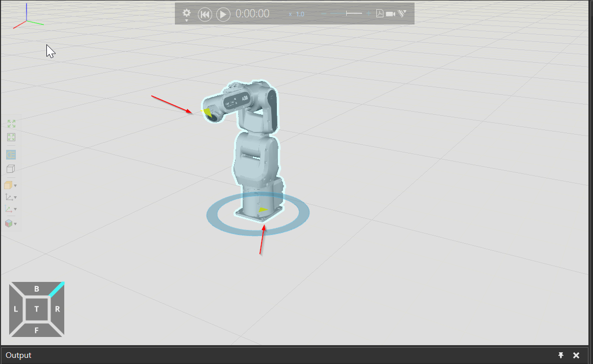The height and width of the screenshot is (364, 593).
Task: Open the simulation settings gear dropdown
Action: 186,14
